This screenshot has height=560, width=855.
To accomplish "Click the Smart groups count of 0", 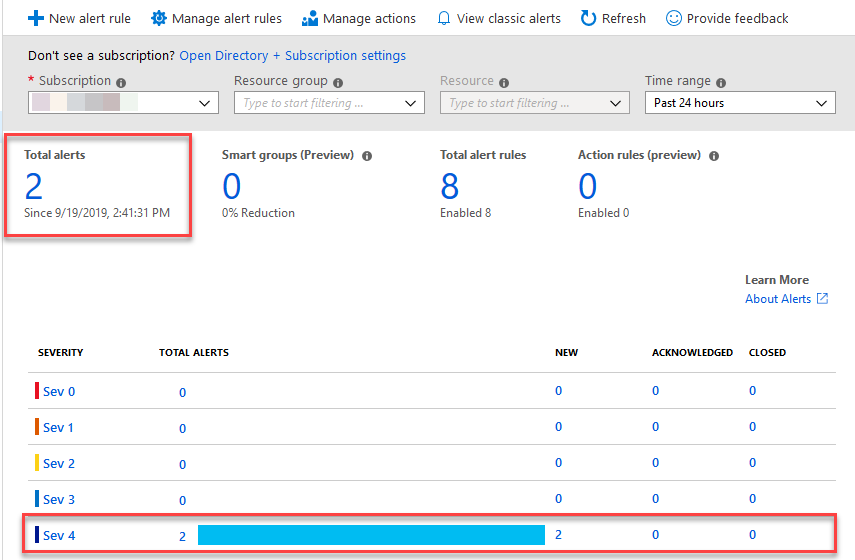I will [x=232, y=187].
